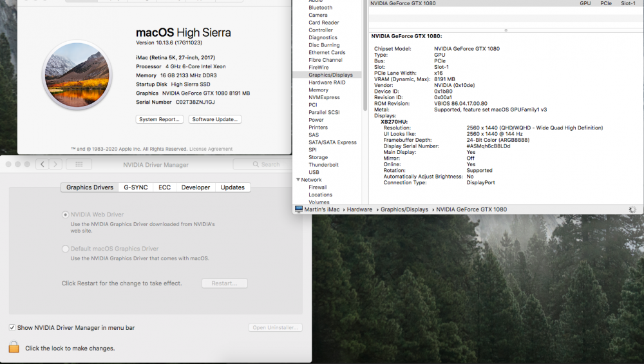Click the DisplayPort connection type value
644x364 pixels.
pyautogui.click(x=480, y=183)
